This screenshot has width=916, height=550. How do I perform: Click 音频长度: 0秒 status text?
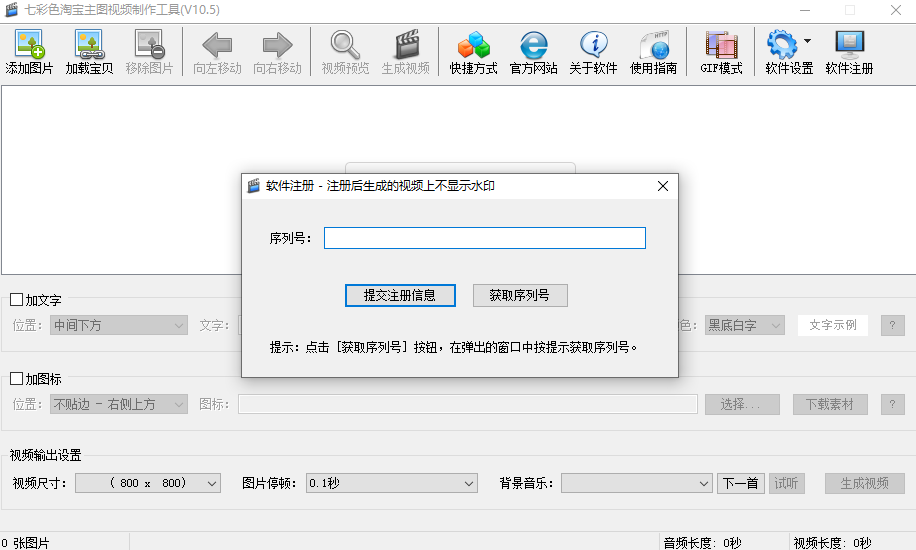click(702, 543)
